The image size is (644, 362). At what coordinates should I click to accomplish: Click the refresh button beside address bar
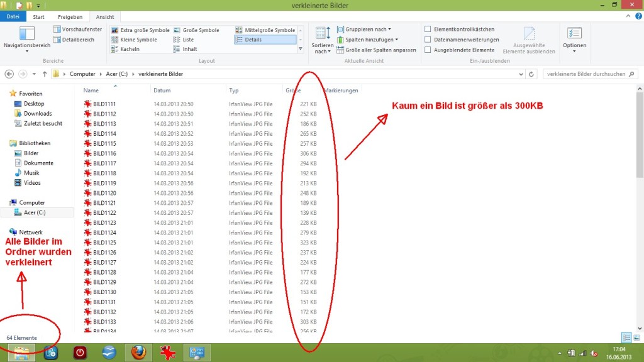(533, 74)
